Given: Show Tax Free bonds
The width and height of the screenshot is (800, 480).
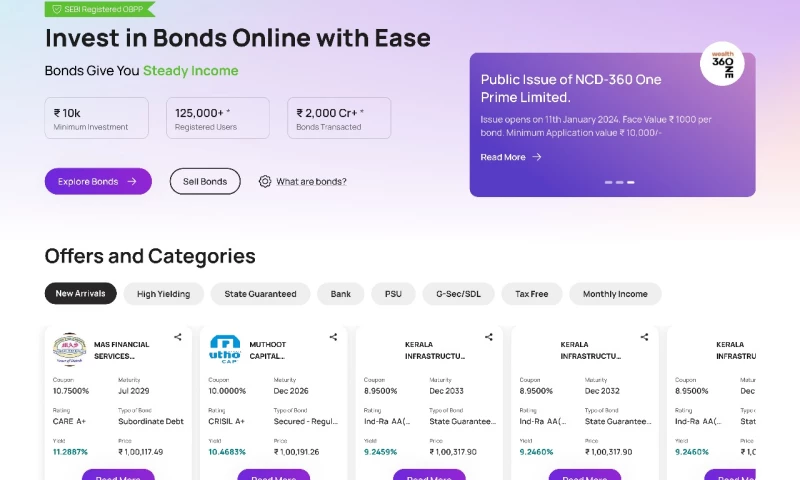Looking at the screenshot, I should [531, 294].
